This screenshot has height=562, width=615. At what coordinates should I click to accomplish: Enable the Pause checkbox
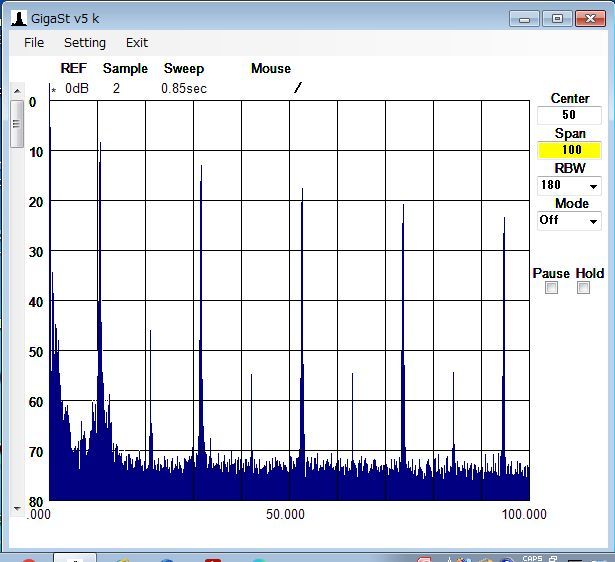551,288
